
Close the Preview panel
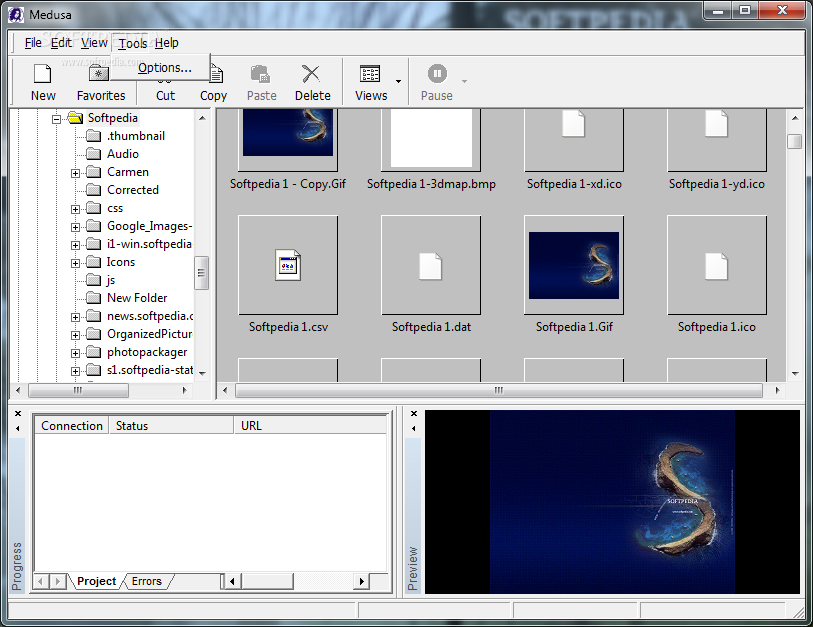(x=414, y=413)
